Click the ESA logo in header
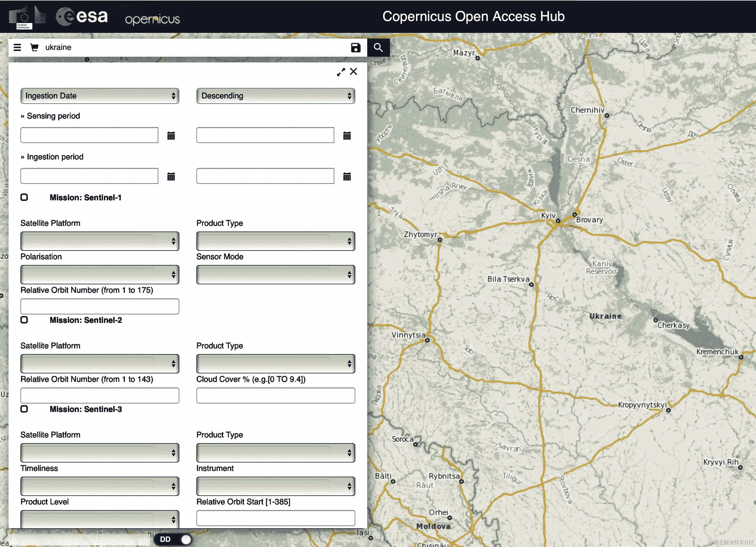The image size is (756, 547). pos(82,16)
